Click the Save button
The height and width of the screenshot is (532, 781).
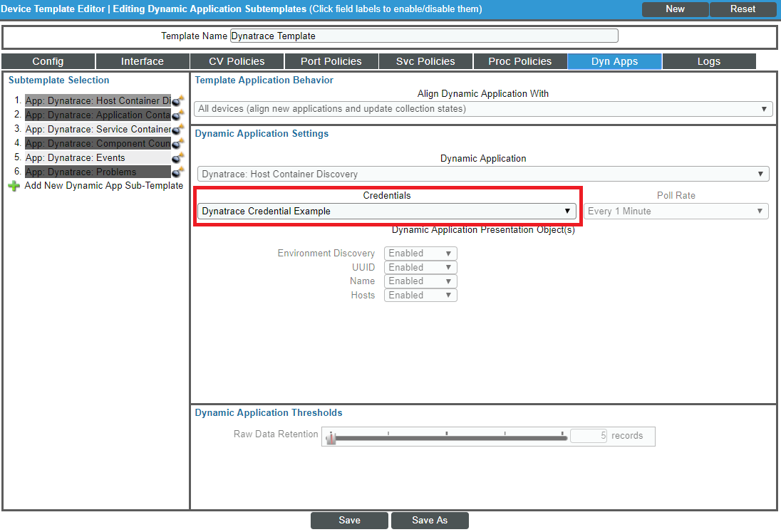pos(349,520)
